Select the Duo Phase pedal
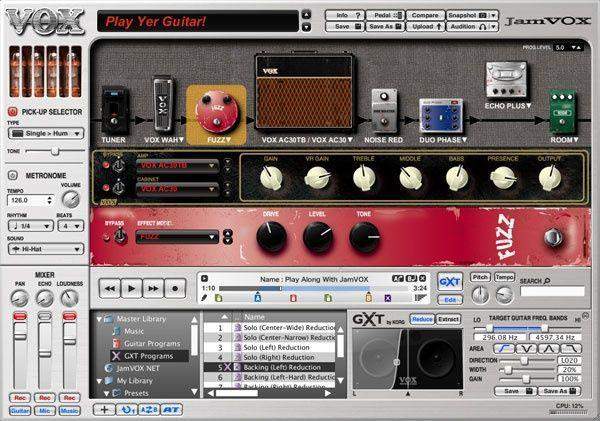The height and width of the screenshot is (421, 600). (441, 115)
